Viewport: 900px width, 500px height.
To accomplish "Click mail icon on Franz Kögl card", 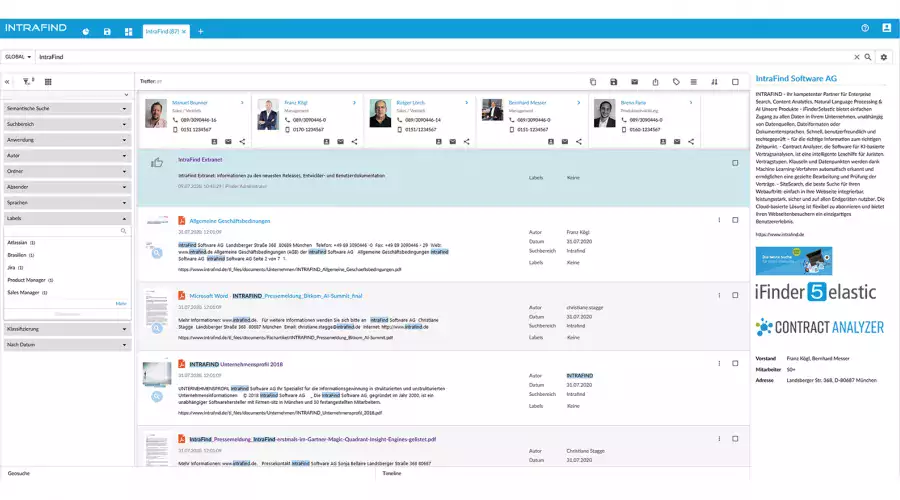I will (x=340, y=141).
